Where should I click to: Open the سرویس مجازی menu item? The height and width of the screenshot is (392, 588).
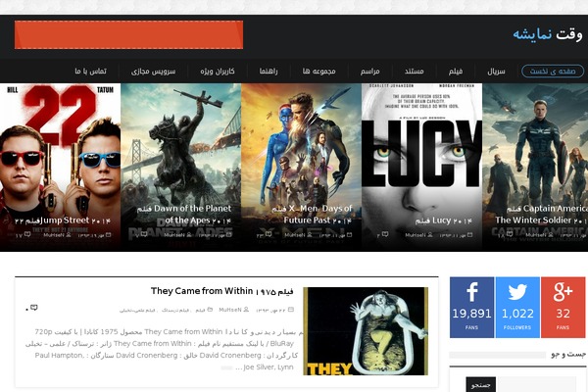(154, 71)
